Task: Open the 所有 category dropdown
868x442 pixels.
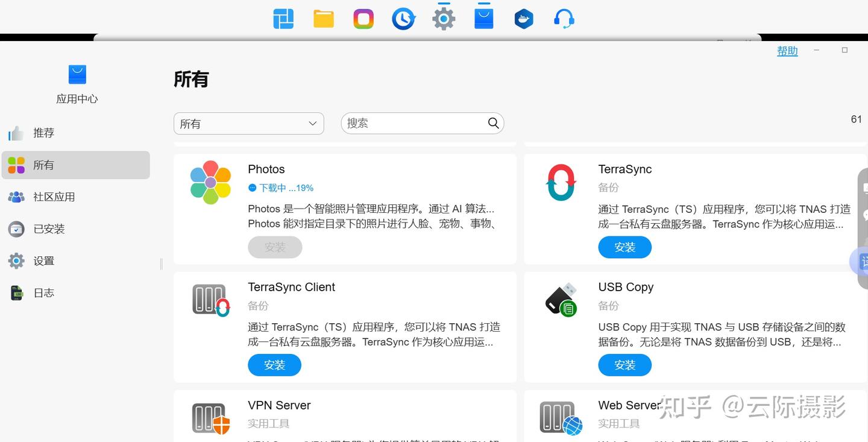Action: tap(249, 124)
